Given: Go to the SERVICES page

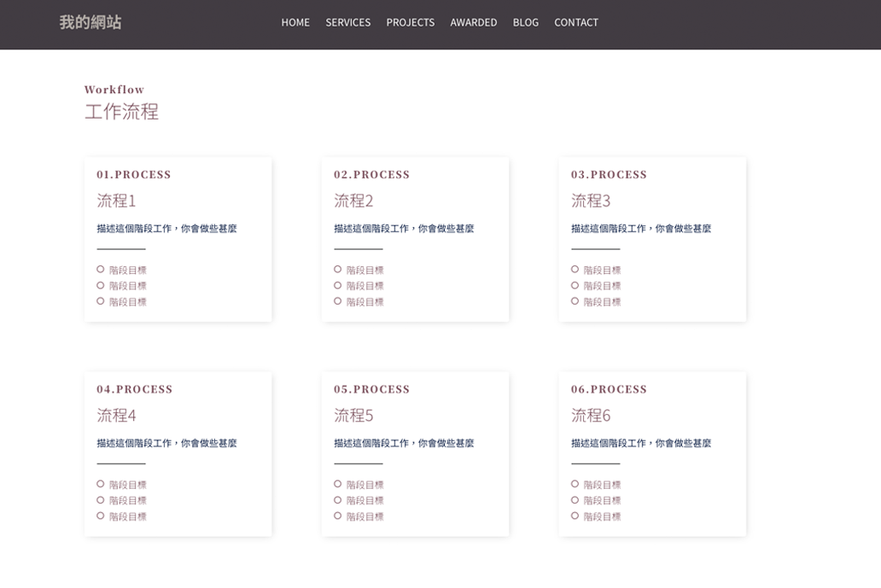Looking at the screenshot, I should [x=347, y=22].
